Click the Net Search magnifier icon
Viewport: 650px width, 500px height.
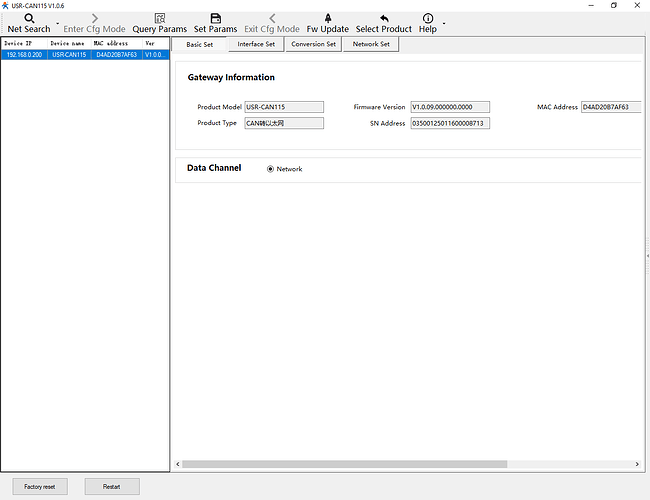tap(29, 18)
